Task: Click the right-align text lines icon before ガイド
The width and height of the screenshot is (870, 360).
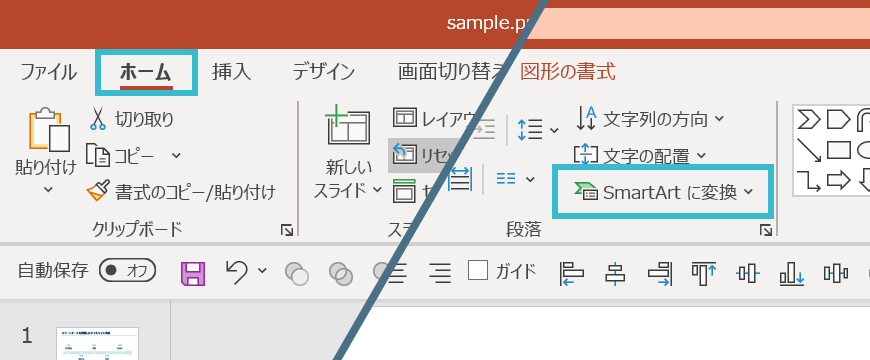Action: (440, 272)
